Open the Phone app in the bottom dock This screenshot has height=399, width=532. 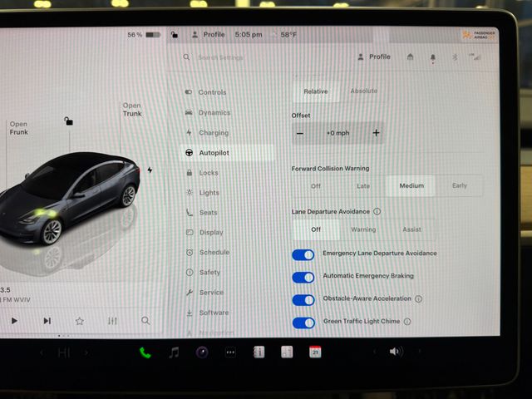[x=145, y=352]
